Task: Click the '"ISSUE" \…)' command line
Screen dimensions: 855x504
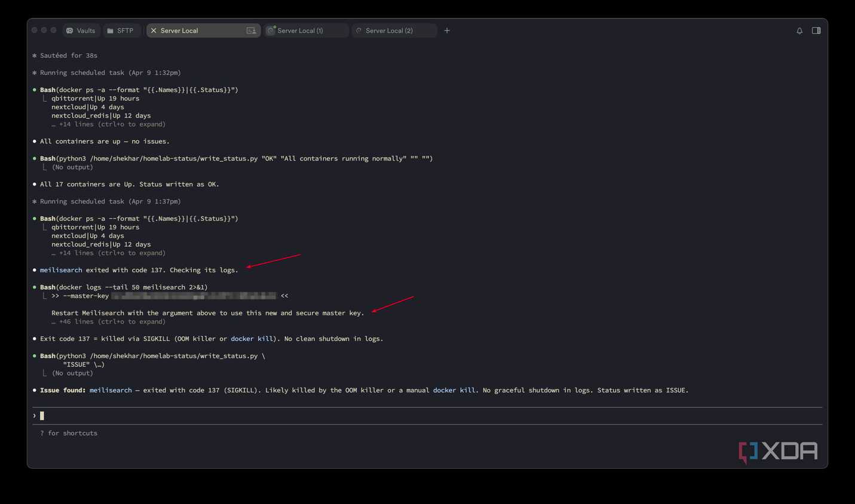Action: 84,364
